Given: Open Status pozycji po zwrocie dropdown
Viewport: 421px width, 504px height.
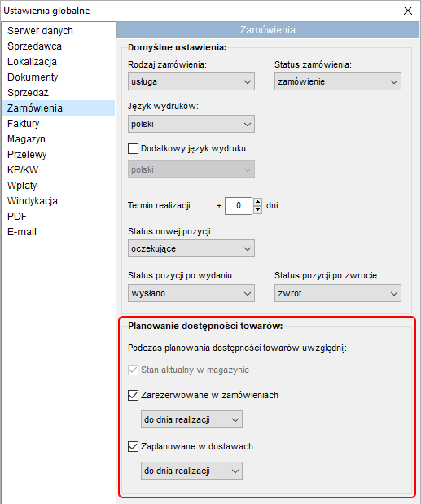Looking at the screenshot, I should click(x=338, y=293).
